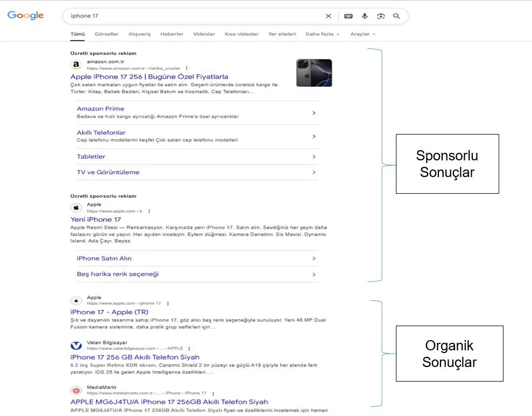Open the on-screen keyboard icon
Screen dimensions: 532x416
click(x=349, y=16)
